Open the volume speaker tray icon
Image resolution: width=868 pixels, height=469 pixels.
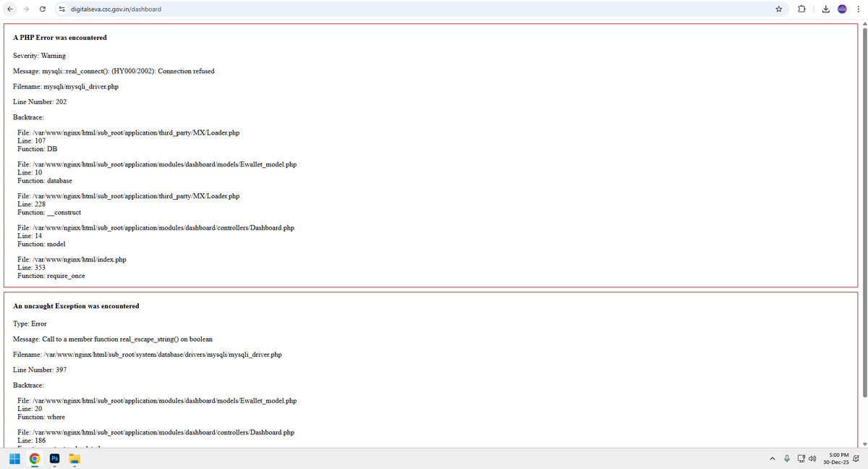point(812,459)
